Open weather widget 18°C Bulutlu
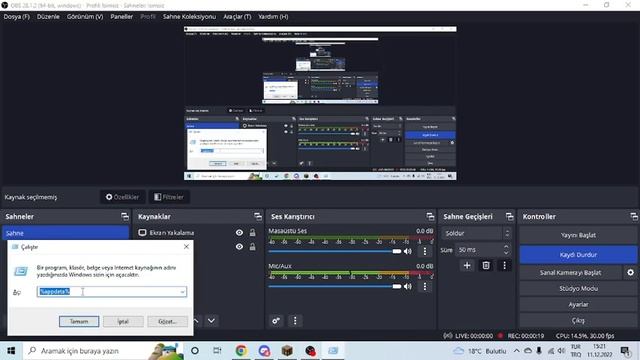Screen dimensions: 640x360 click(480, 351)
